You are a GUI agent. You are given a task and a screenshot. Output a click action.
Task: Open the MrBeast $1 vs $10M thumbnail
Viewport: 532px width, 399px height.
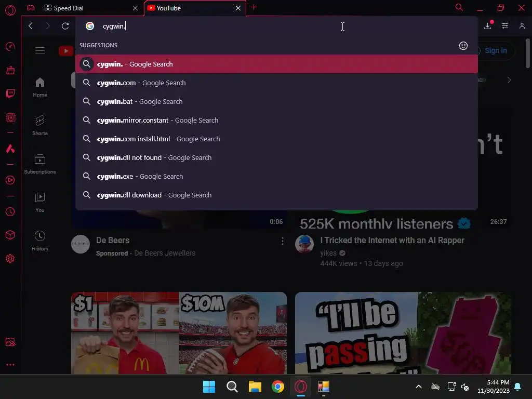(179, 333)
